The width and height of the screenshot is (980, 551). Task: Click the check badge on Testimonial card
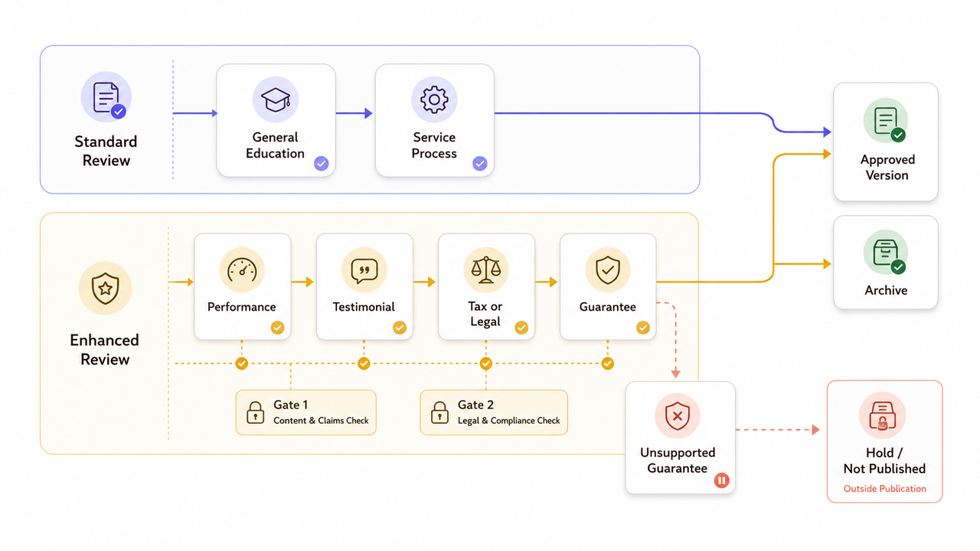click(400, 328)
